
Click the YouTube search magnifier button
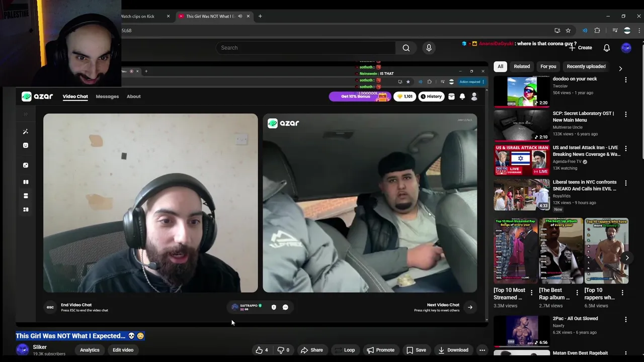tap(406, 48)
